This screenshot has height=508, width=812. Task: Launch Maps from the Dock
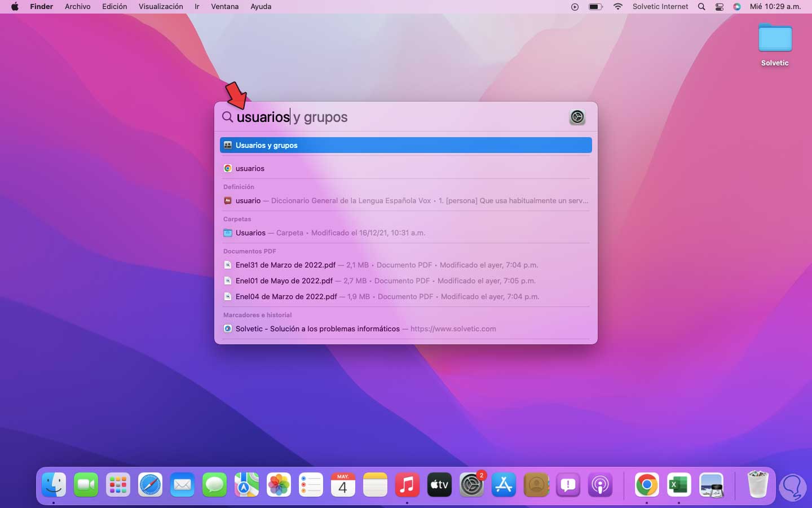247,484
